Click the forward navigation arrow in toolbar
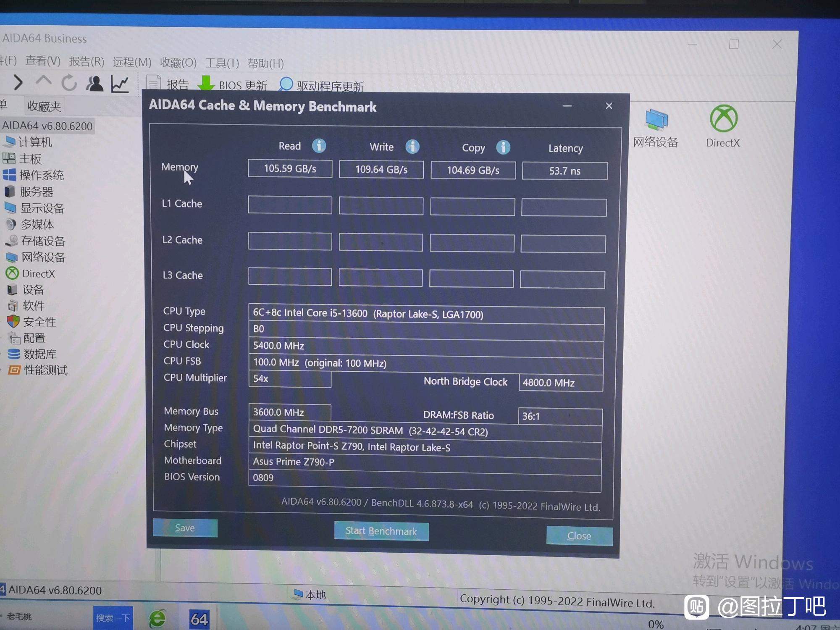 point(18,82)
